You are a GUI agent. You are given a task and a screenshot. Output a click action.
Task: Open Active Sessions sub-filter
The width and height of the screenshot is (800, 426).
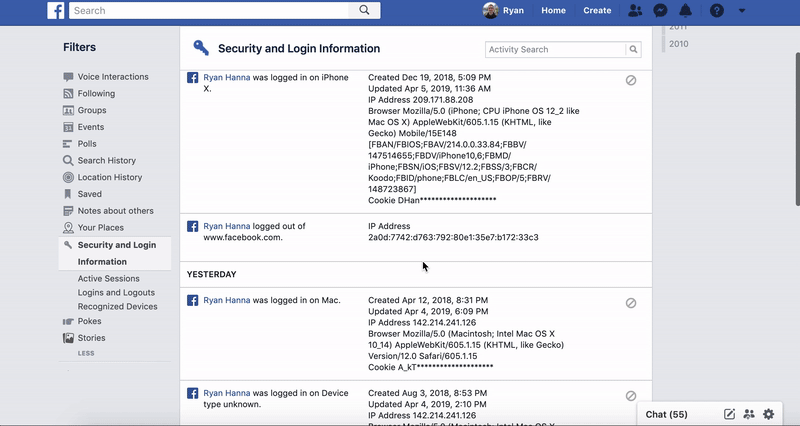[108, 279]
